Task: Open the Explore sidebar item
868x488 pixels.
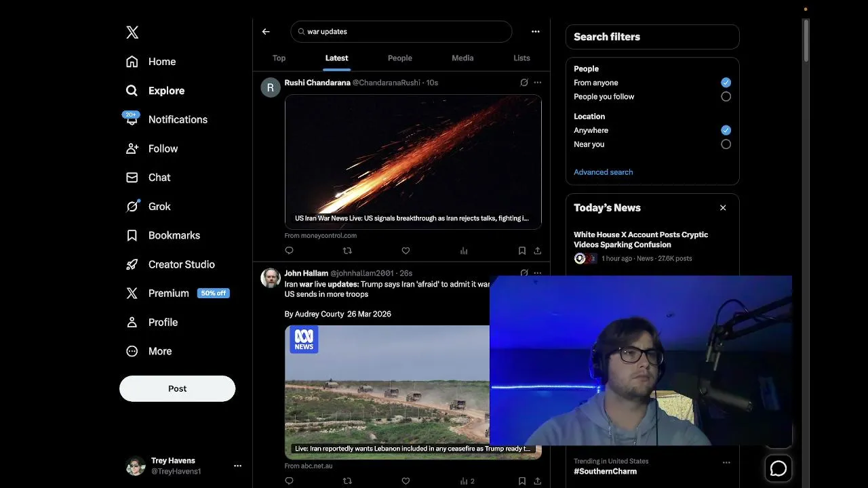Action: click(155, 91)
